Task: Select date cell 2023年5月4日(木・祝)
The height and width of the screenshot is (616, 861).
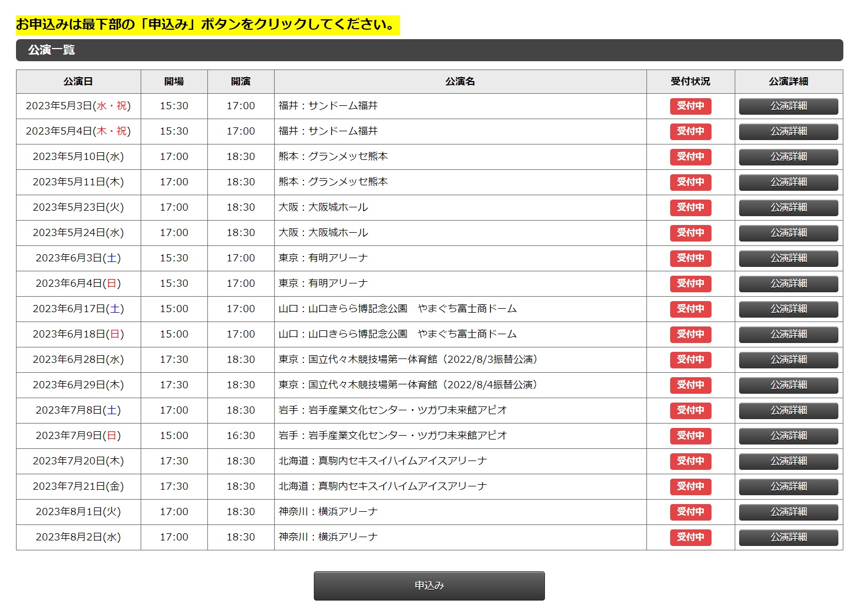Action: click(x=78, y=131)
